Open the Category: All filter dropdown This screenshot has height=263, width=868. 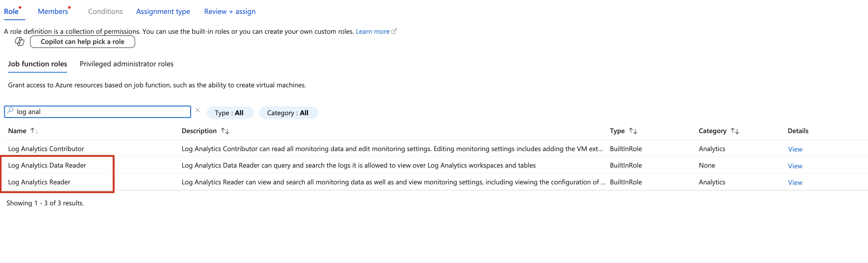(288, 113)
